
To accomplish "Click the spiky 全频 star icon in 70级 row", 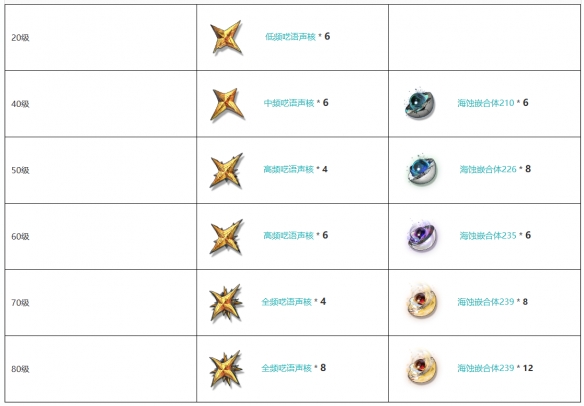I will (226, 303).
